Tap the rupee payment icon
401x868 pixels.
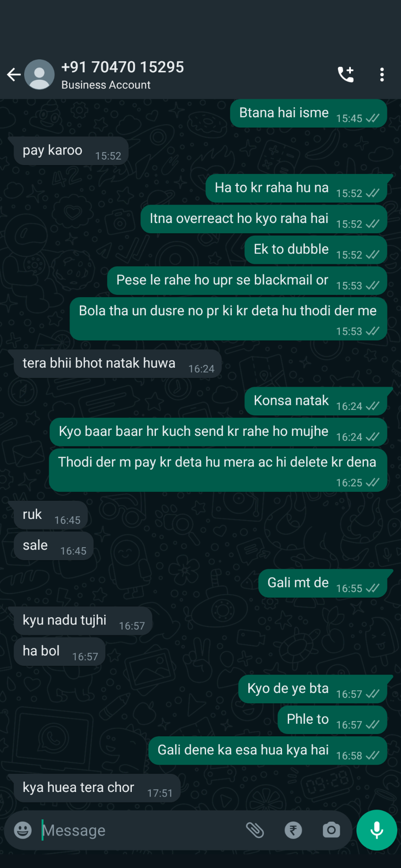click(293, 830)
